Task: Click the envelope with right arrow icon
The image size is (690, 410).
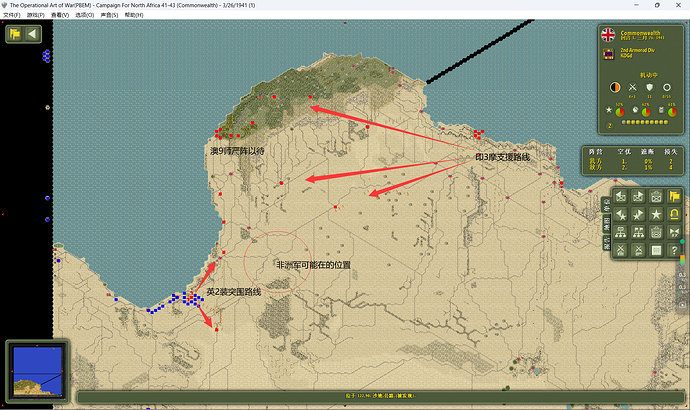Action: [638, 196]
